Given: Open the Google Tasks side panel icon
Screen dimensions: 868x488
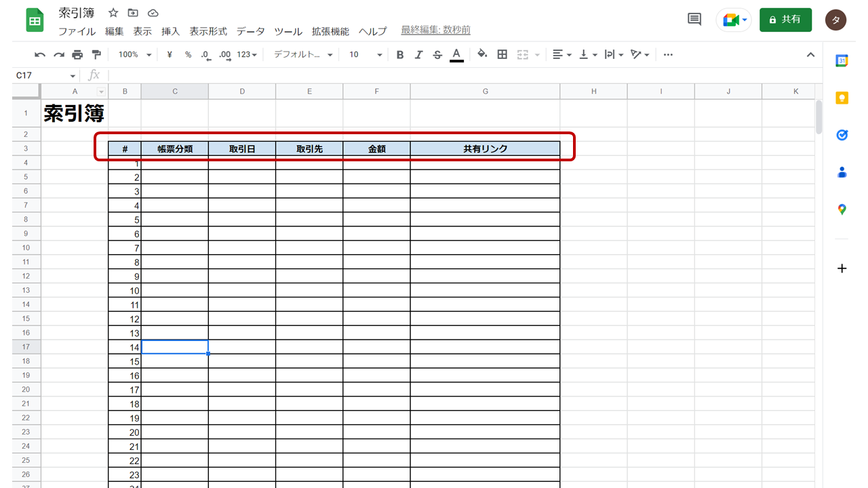Looking at the screenshot, I should pos(842,135).
